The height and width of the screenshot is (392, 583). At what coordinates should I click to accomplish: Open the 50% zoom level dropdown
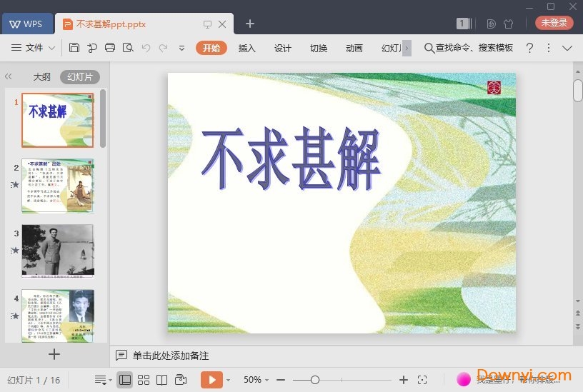click(x=256, y=380)
